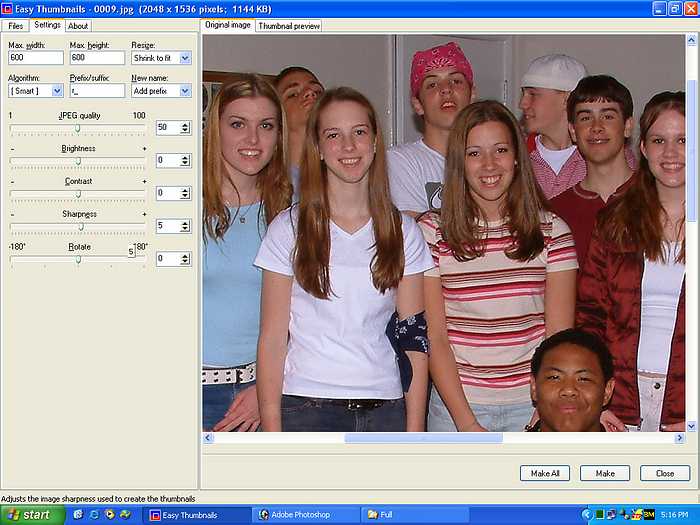Expand the New name dropdown
700x525 pixels.
click(185, 91)
